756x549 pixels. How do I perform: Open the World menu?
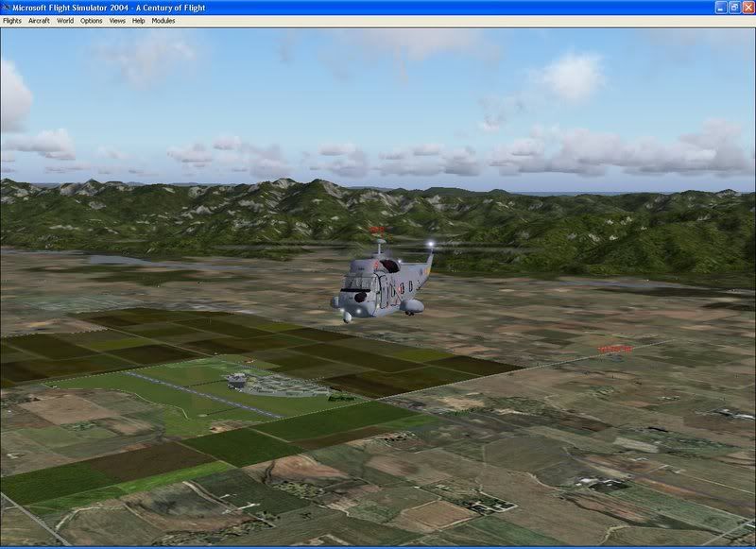point(64,20)
